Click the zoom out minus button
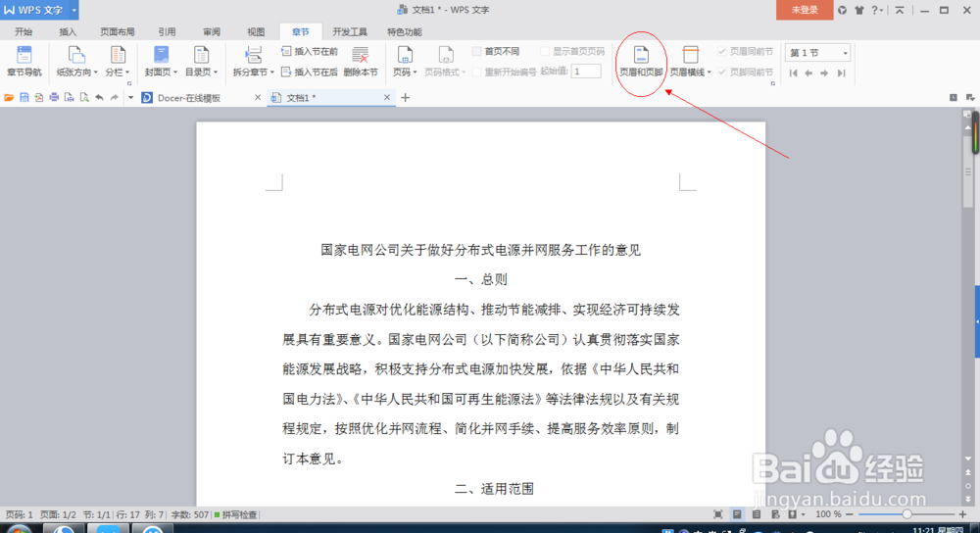 pos(850,514)
